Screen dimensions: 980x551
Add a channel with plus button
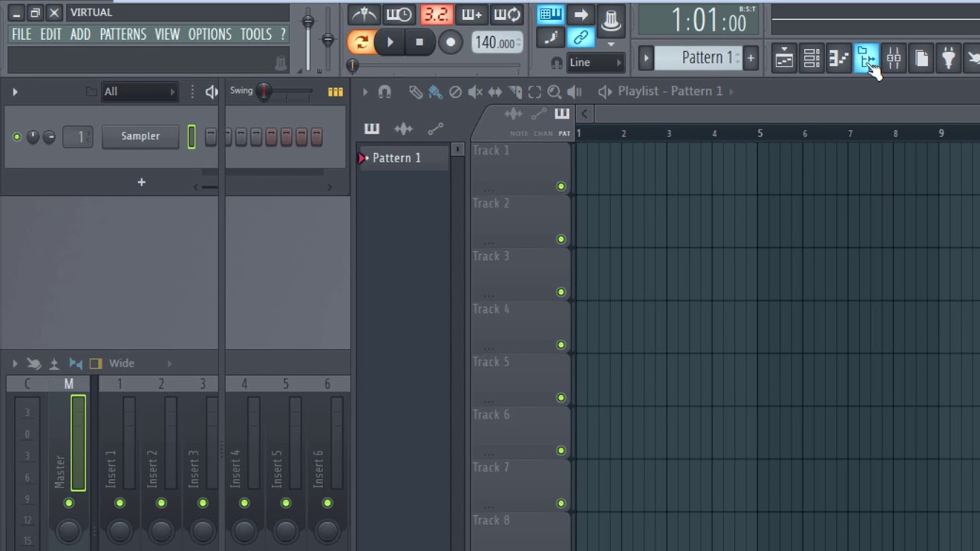tap(141, 182)
